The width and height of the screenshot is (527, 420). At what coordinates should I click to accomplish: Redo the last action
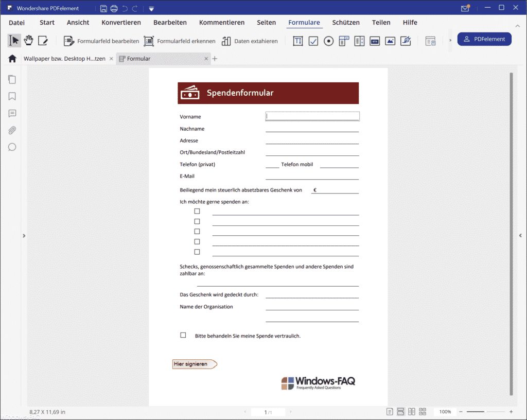point(135,8)
